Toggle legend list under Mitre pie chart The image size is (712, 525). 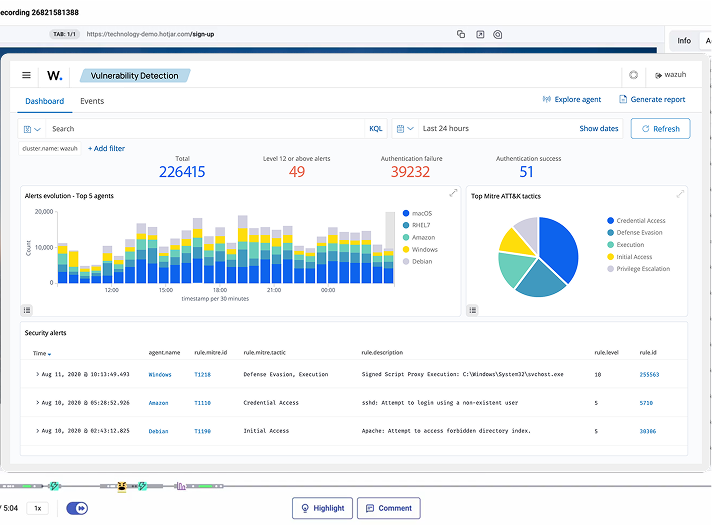[473, 310]
